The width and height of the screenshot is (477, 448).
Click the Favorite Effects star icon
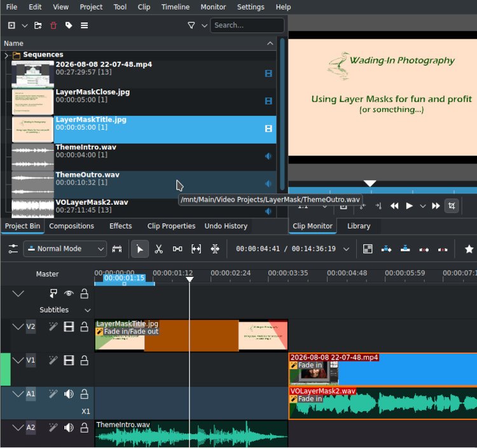469,249
